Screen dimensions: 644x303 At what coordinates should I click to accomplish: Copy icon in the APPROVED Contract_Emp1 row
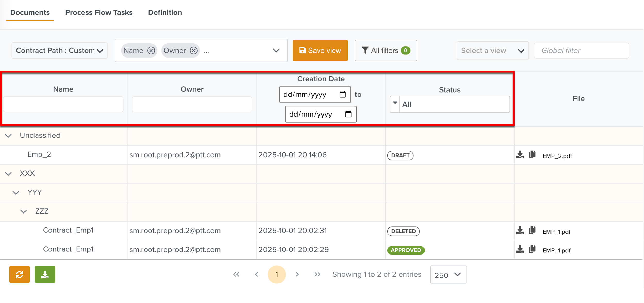(532, 249)
